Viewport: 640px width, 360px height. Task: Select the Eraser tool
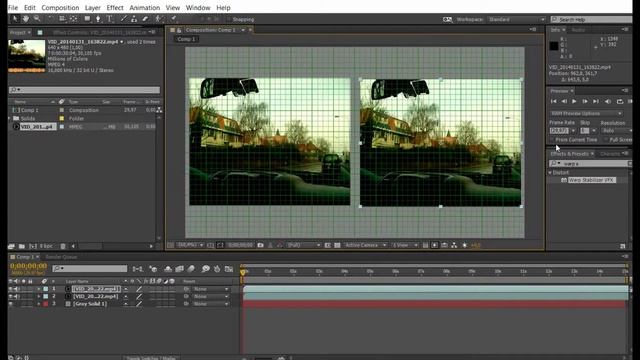click(x=145, y=19)
